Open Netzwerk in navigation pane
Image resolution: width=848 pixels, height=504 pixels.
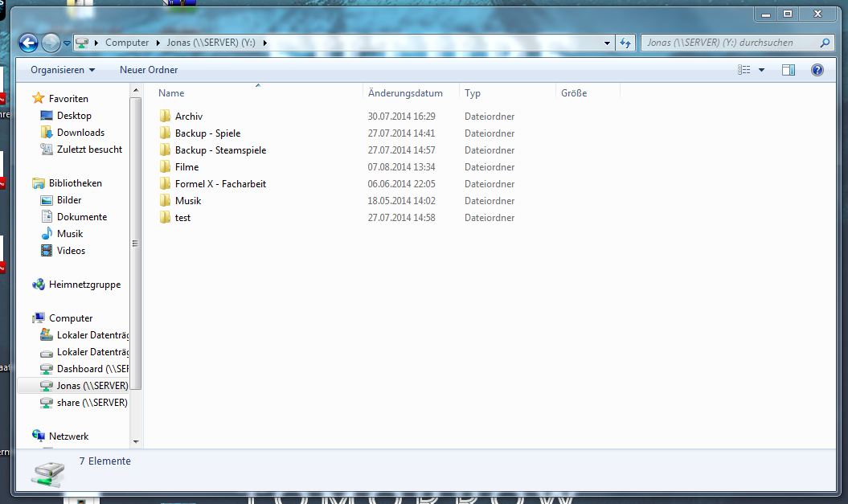(x=68, y=436)
